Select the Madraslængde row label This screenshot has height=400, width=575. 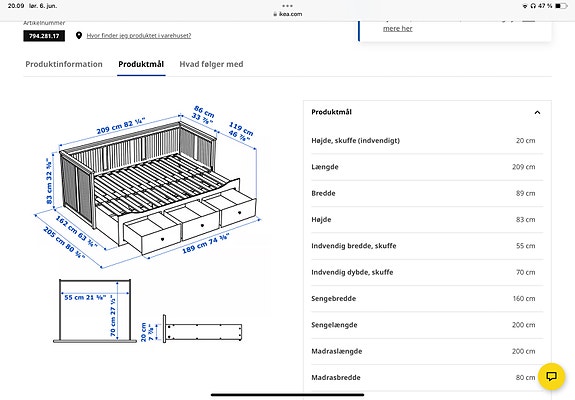pos(337,351)
